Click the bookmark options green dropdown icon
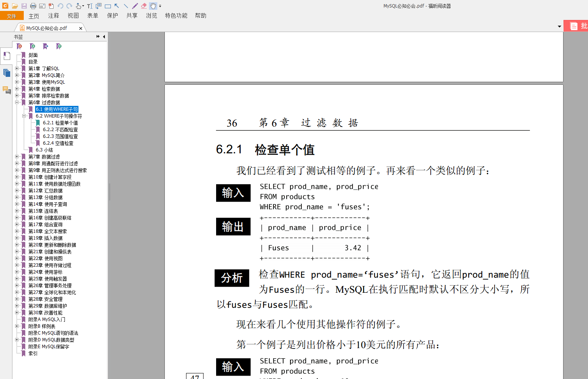This screenshot has height=379, width=588. click(59, 46)
